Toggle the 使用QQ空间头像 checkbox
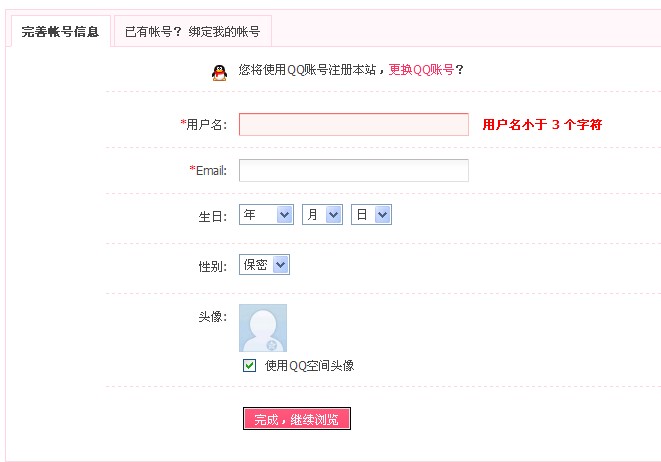The height and width of the screenshot is (462, 661). (x=249, y=365)
